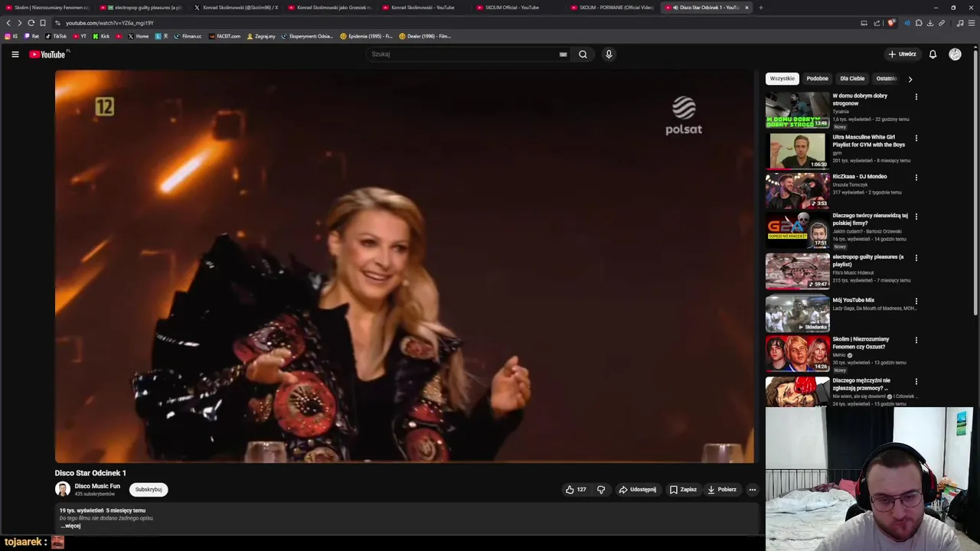Open options for 'RicZkaaa - DJ Mondeo' video
The width and height of the screenshot is (980, 551).
click(916, 178)
